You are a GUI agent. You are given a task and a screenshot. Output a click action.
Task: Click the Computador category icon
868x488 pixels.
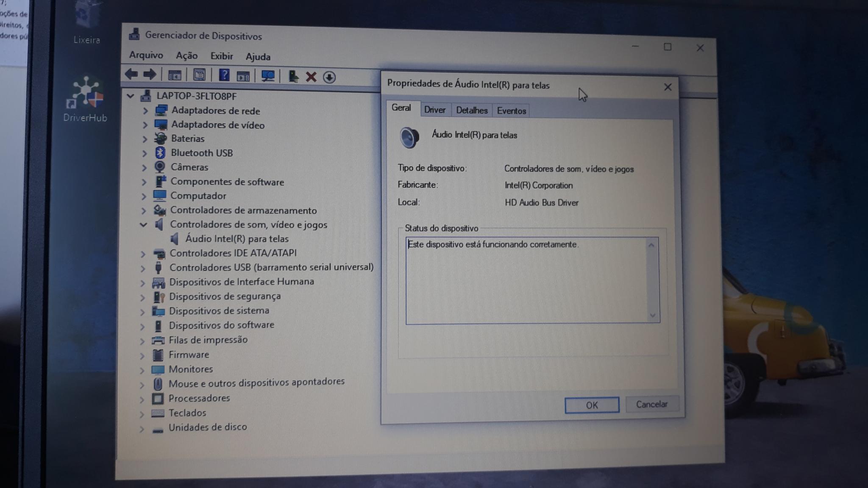click(160, 195)
